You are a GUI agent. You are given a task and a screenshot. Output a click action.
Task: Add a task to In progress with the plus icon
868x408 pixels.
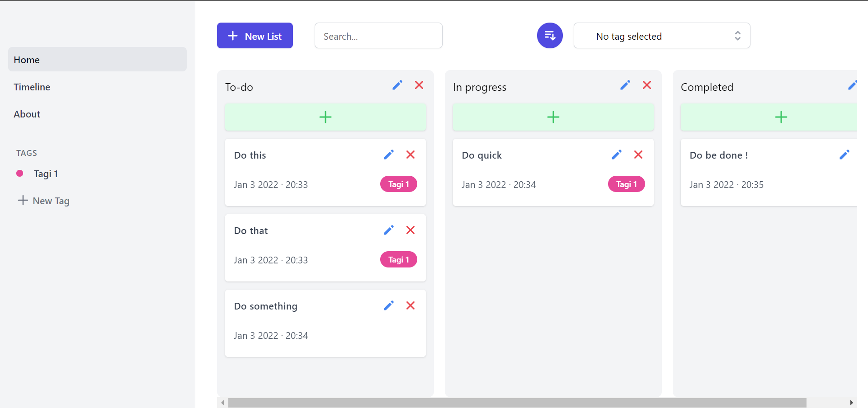click(553, 117)
